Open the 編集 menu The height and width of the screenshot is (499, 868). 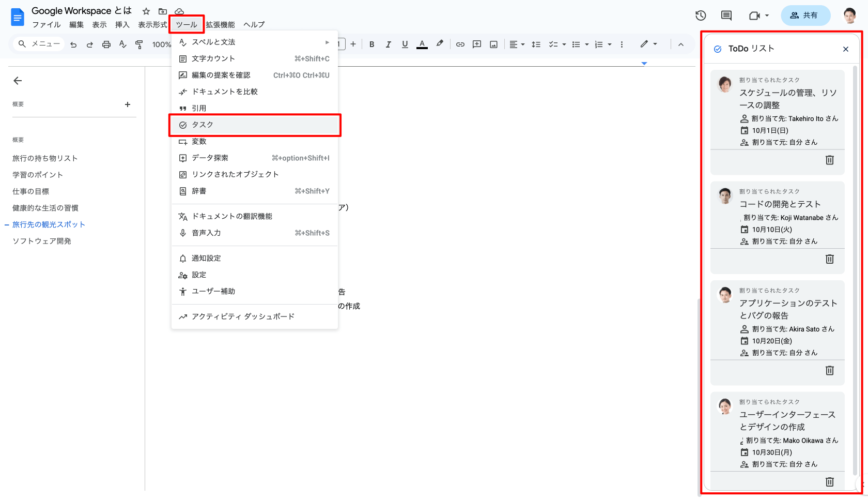[x=76, y=25]
